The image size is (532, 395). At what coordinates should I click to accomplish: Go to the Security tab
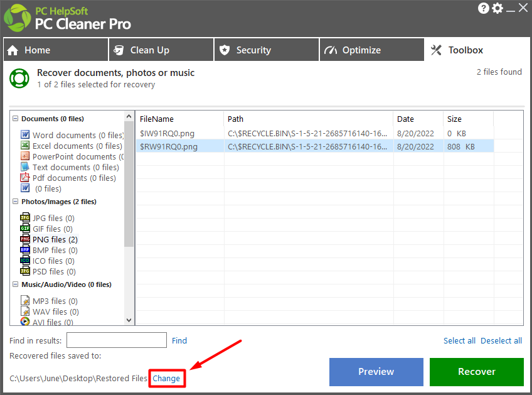(x=267, y=50)
